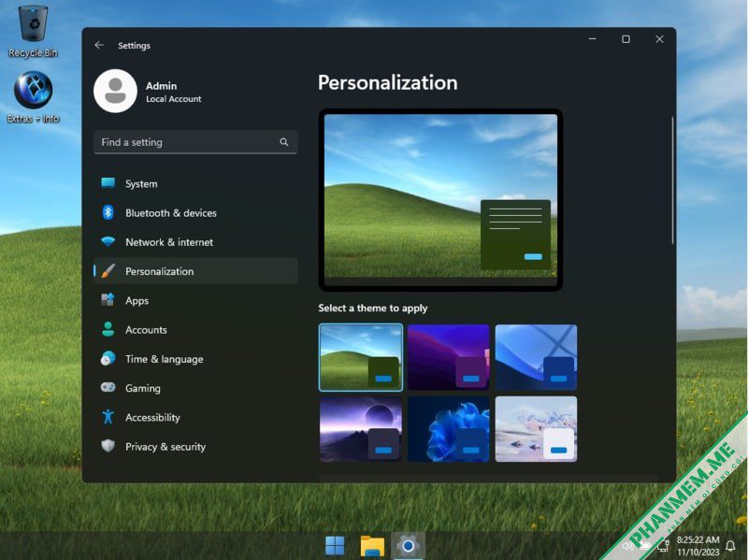This screenshot has height=560, width=748.
Task: Close the Settings window
Action: [x=659, y=39]
